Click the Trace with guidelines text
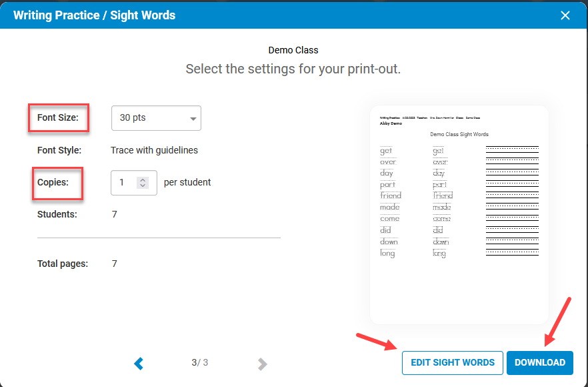This screenshot has height=387, width=588. pos(154,150)
